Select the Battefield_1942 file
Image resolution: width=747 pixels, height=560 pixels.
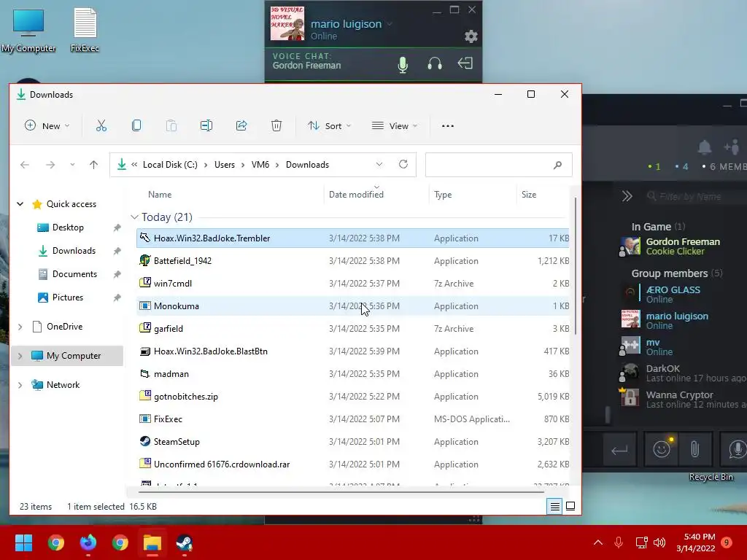click(353, 261)
